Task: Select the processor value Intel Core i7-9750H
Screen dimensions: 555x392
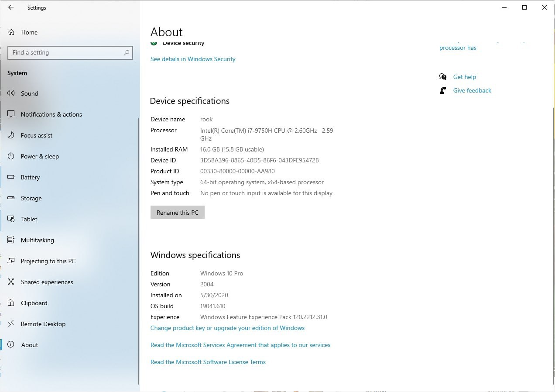Action: 267,134
